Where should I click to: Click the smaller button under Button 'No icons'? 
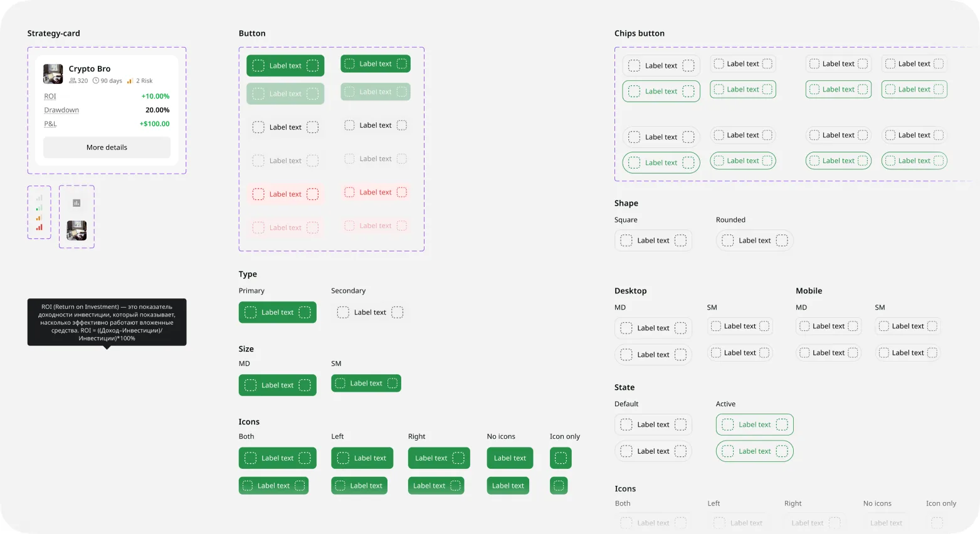click(x=508, y=486)
